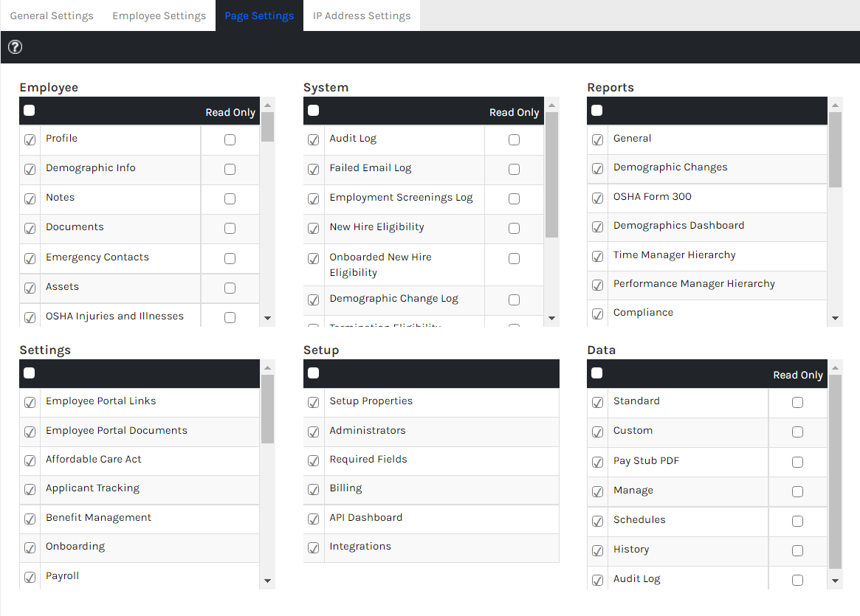Image resolution: width=860 pixels, height=616 pixels.
Task: Enable Read Only for Notes
Action: (230, 198)
